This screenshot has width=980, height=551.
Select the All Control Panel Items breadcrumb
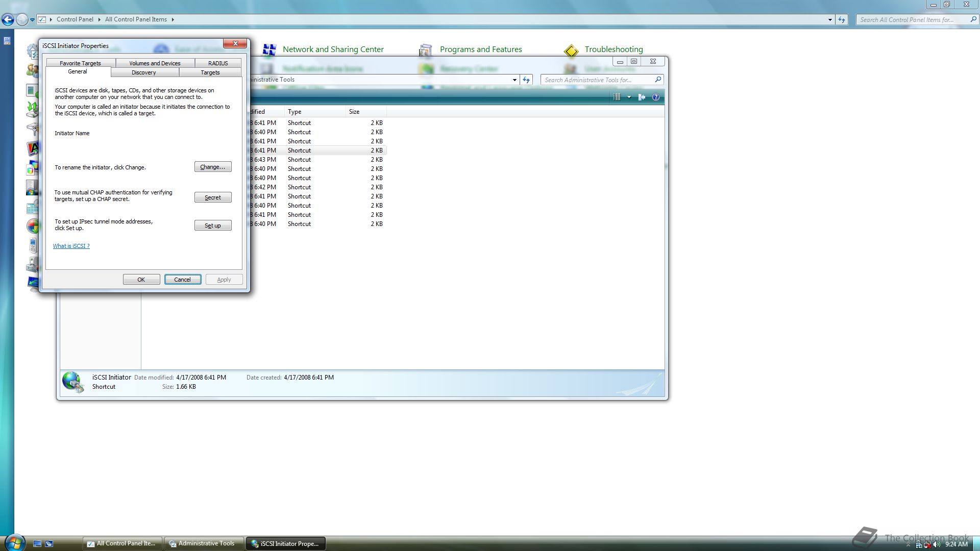coord(136,19)
